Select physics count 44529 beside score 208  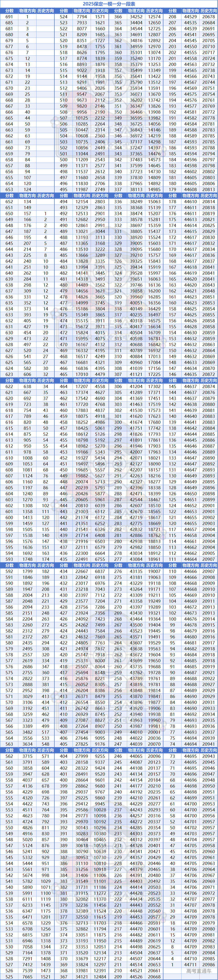pos(190,17)
